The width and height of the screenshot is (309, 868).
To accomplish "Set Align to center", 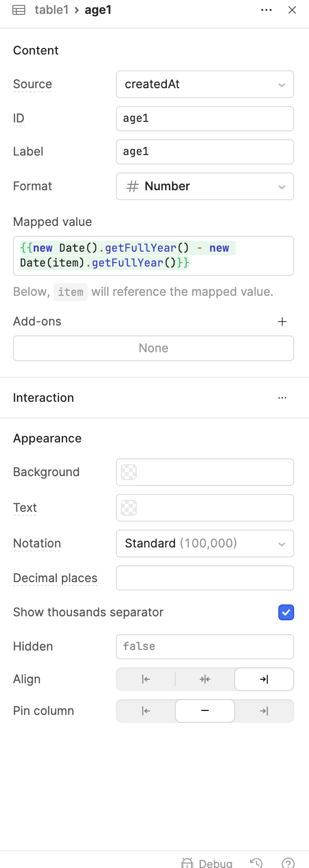I will tap(205, 679).
